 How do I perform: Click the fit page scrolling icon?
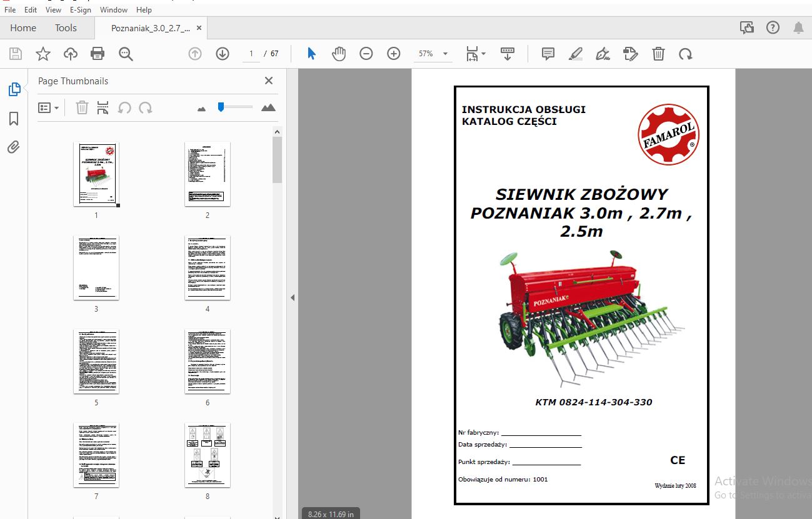[472, 54]
